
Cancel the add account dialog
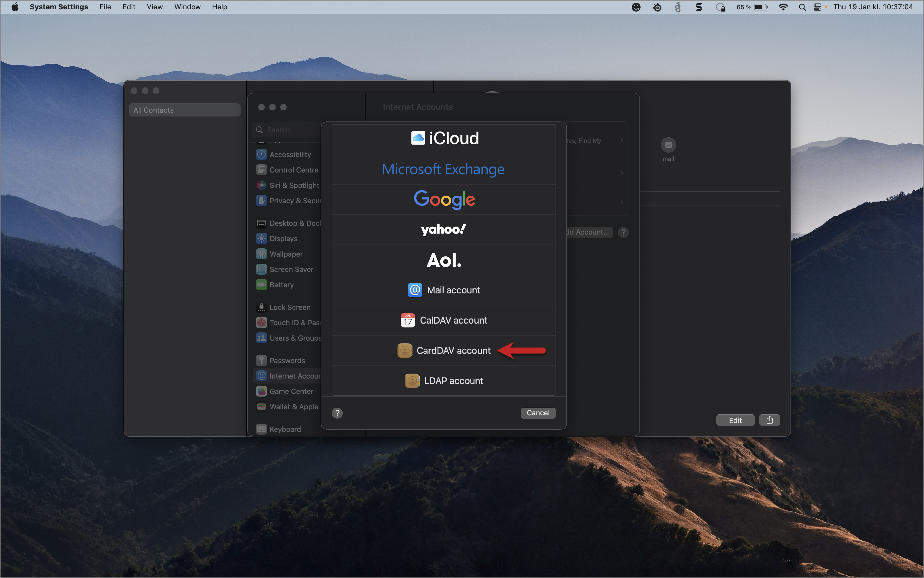pos(538,413)
